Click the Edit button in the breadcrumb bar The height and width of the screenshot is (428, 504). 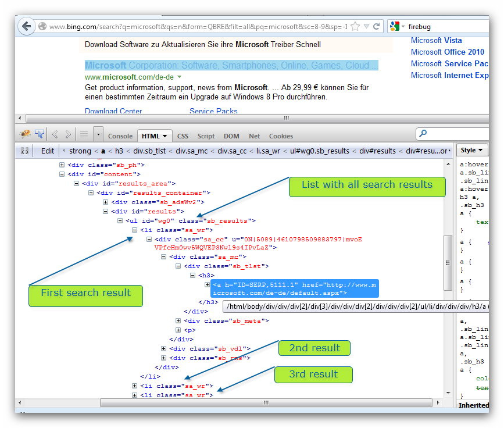coord(47,151)
